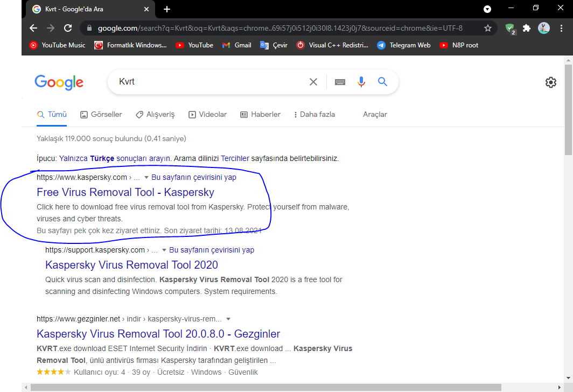Open the on-screen keyboard icon
Image resolution: width=573 pixels, height=392 pixels.
click(340, 82)
